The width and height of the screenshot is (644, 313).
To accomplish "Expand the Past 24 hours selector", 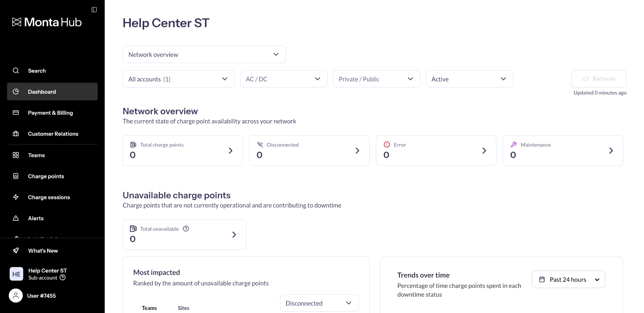I will point(568,279).
